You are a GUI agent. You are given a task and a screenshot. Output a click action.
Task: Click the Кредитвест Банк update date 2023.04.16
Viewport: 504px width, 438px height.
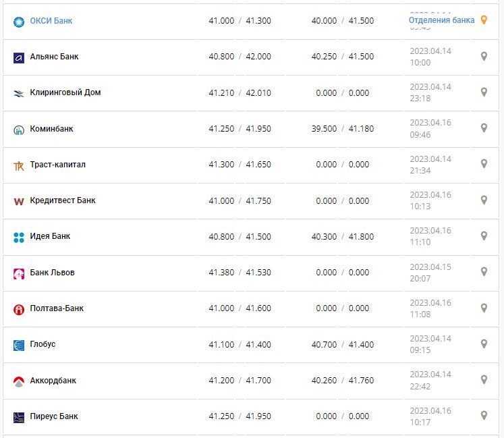click(x=430, y=194)
